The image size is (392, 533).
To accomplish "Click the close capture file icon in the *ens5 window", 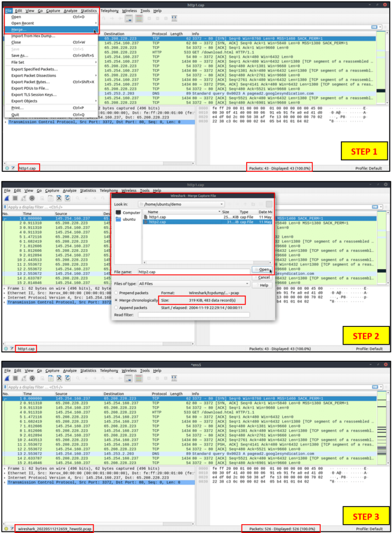I will point(59,378).
